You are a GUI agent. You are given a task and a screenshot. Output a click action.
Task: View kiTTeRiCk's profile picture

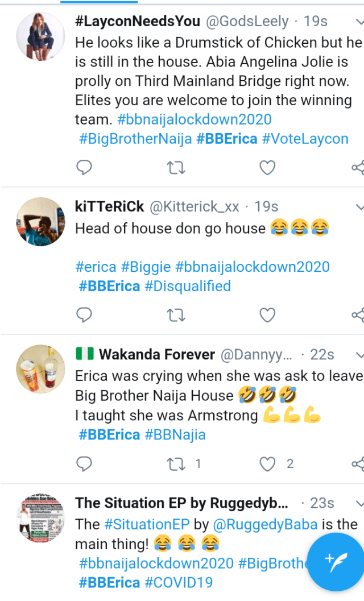[x=40, y=222]
